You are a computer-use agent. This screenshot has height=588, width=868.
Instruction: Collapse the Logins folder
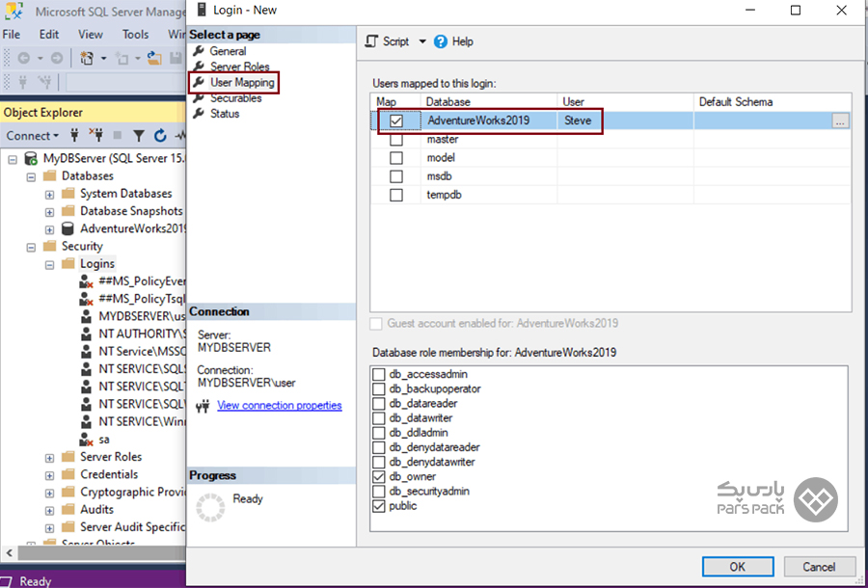coord(49,265)
